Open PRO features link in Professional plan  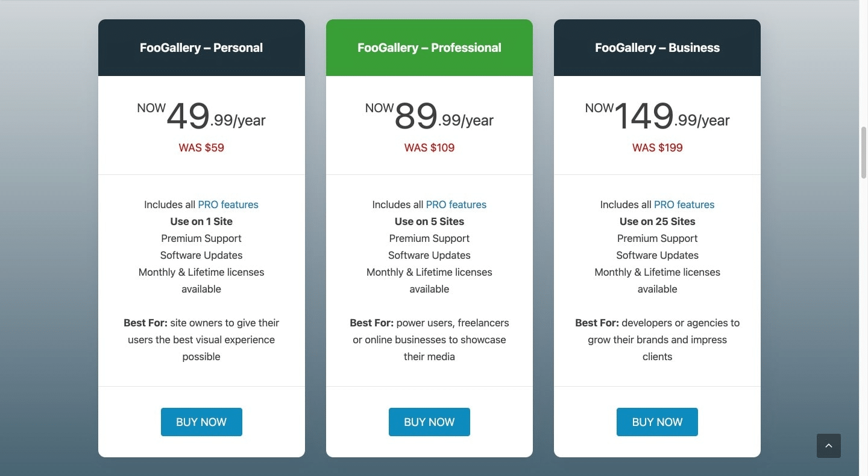click(456, 205)
